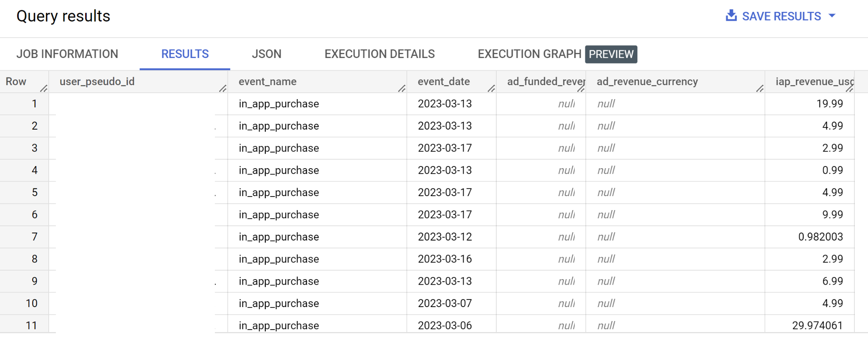
Task: Open the Save Results dropdown arrow
Action: pyautogui.click(x=832, y=16)
